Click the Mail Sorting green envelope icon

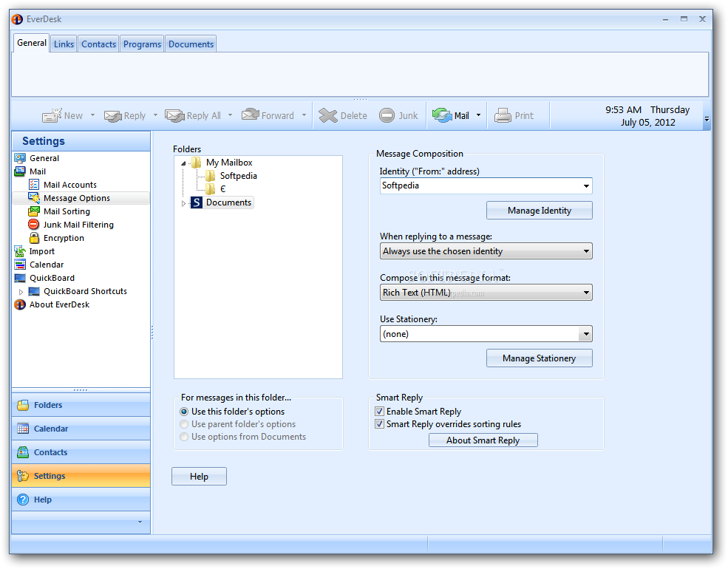click(x=34, y=211)
